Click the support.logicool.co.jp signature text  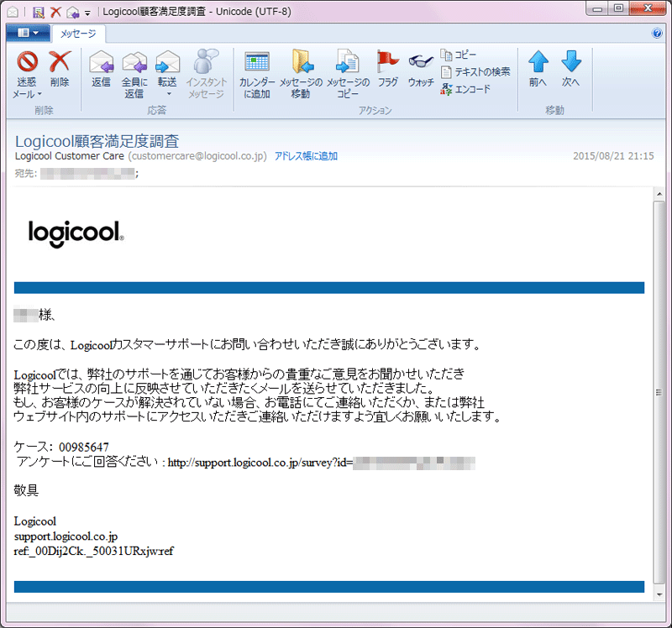tap(66, 536)
